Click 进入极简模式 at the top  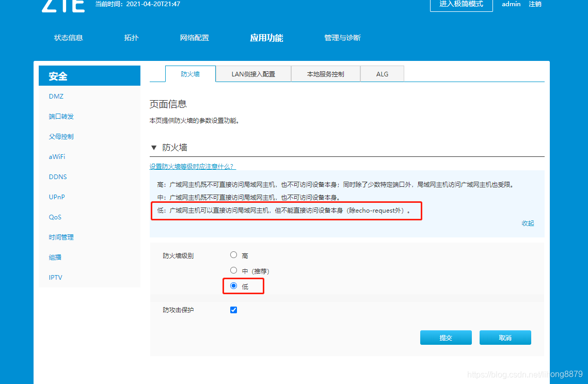461,5
